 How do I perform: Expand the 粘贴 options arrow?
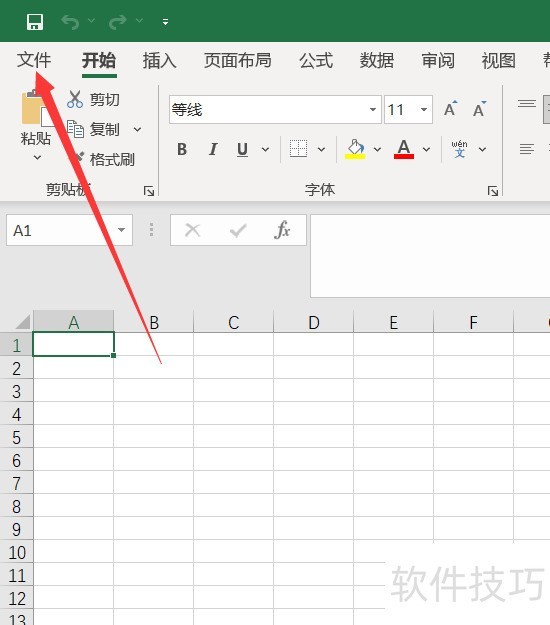[x=37, y=157]
